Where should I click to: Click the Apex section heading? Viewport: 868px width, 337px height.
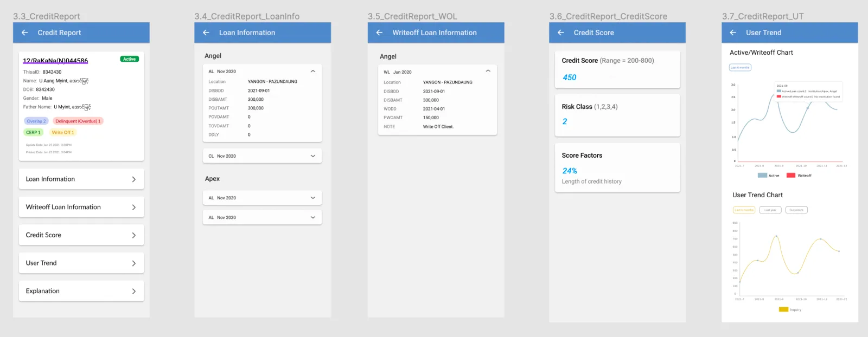click(x=212, y=179)
